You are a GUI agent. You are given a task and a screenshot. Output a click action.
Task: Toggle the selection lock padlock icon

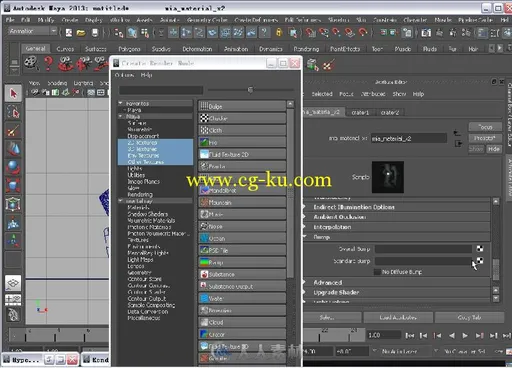click(x=279, y=32)
